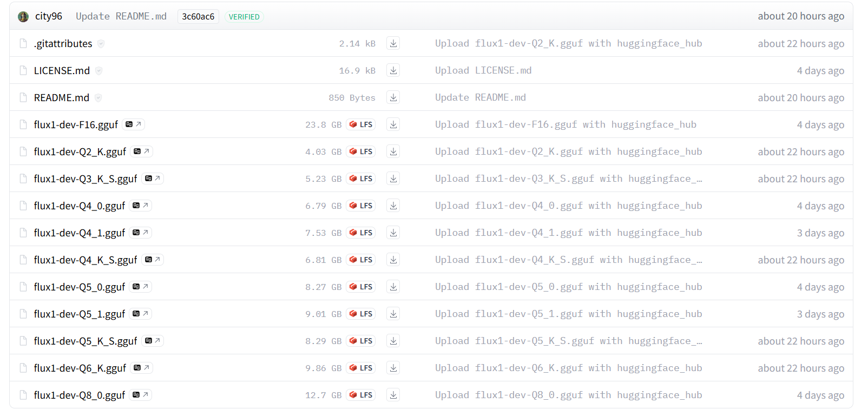Open the city96 user profile link
The width and height of the screenshot is (868, 416).
[x=49, y=16]
